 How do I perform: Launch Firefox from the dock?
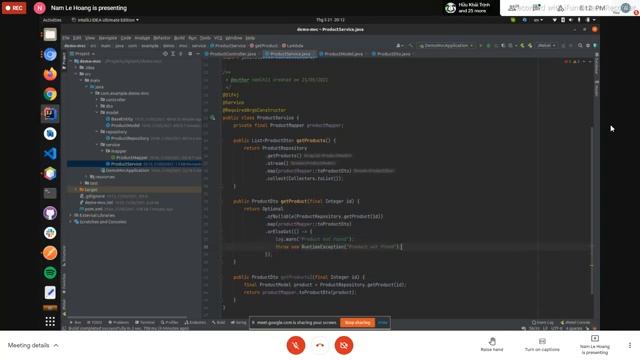coord(50,74)
